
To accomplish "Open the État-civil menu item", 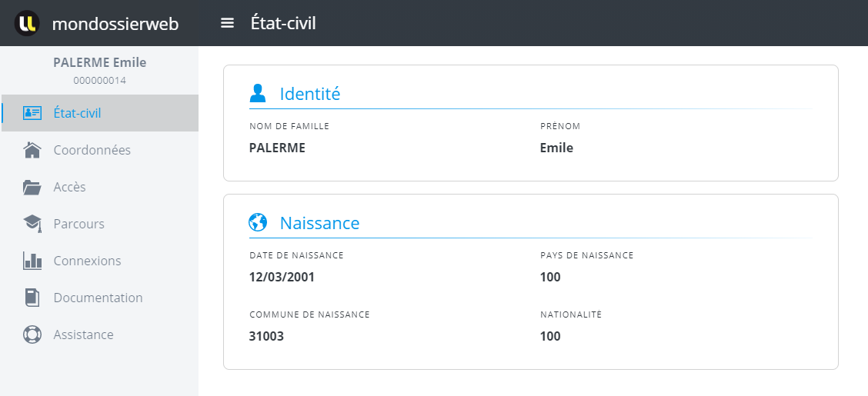I will pyautogui.click(x=77, y=113).
